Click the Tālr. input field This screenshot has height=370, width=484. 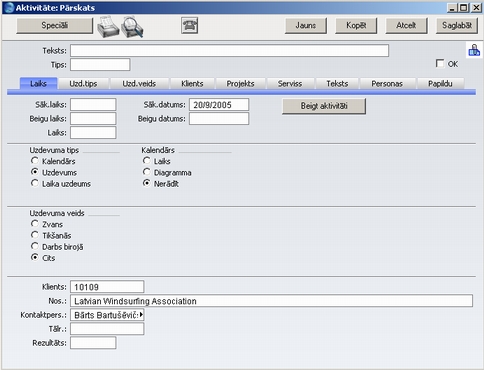tap(107, 329)
